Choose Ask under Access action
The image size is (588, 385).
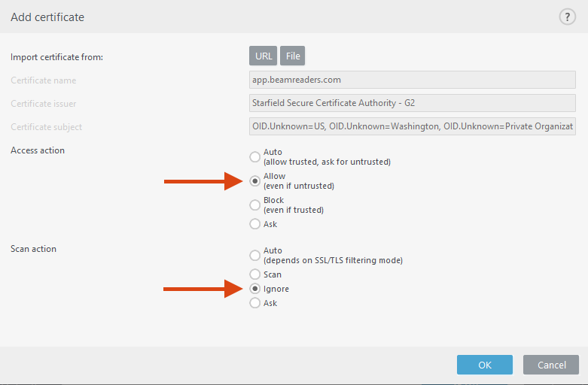pos(255,224)
